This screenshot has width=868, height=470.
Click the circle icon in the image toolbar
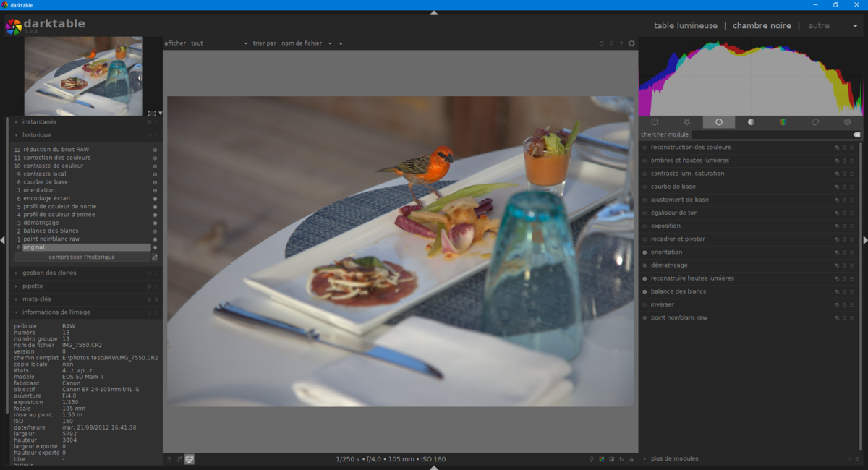click(601, 43)
